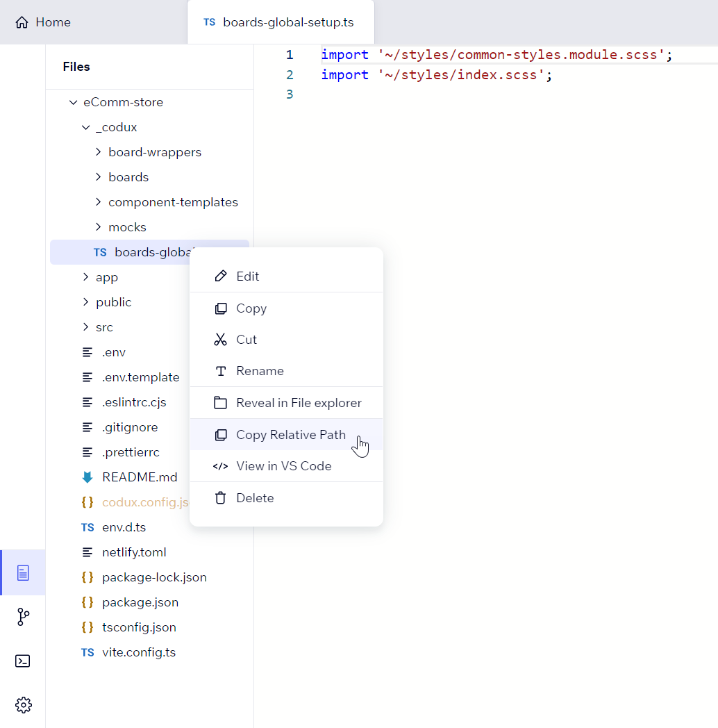Click the trash icon beside Delete
718x728 pixels.
(220, 497)
